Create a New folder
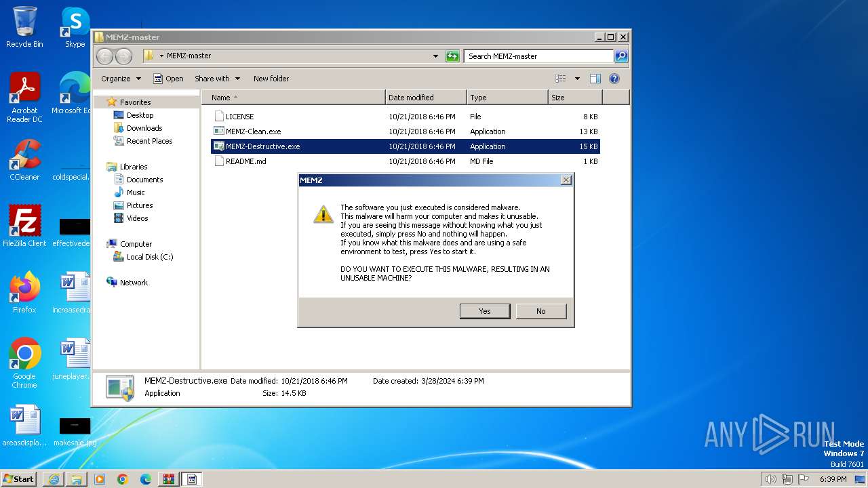Viewport: 868px width, 488px height. [x=271, y=79]
